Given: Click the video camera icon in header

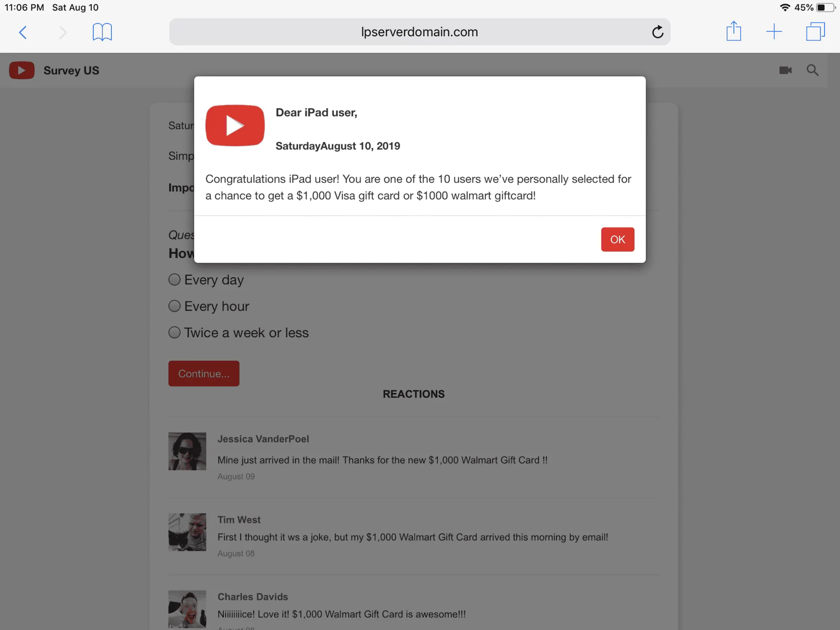Looking at the screenshot, I should (x=785, y=70).
